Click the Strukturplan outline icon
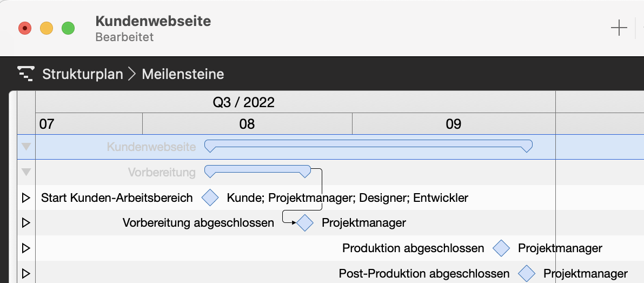644x283 pixels. [26, 73]
